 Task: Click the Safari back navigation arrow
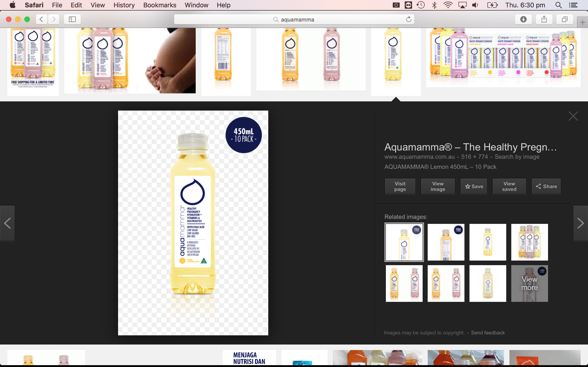pyautogui.click(x=42, y=19)
